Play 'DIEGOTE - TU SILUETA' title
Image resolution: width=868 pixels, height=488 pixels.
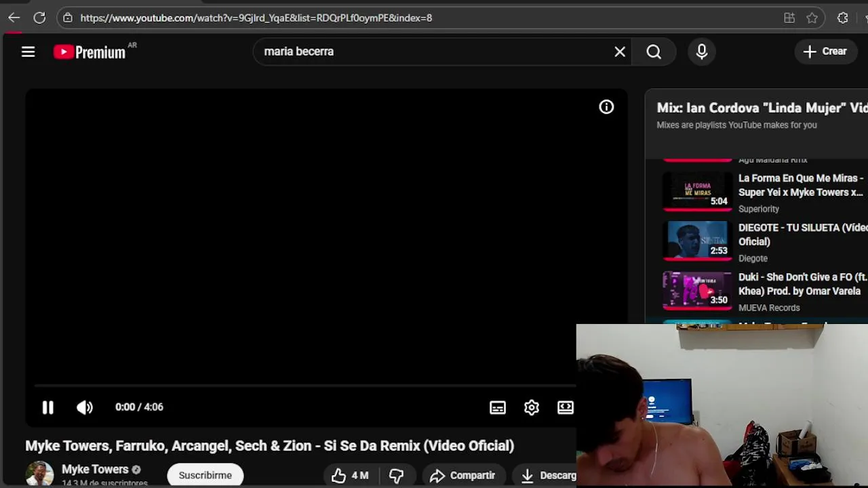803,235
